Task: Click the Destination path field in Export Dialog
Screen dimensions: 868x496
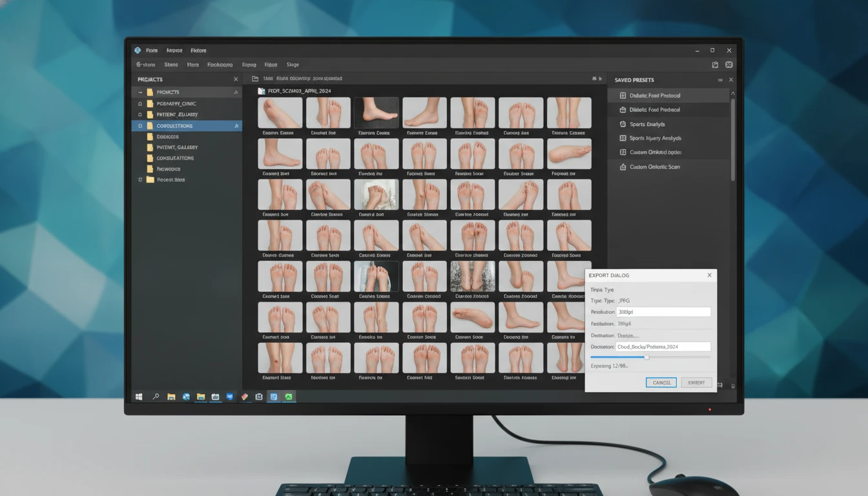Action: point(664,347)
